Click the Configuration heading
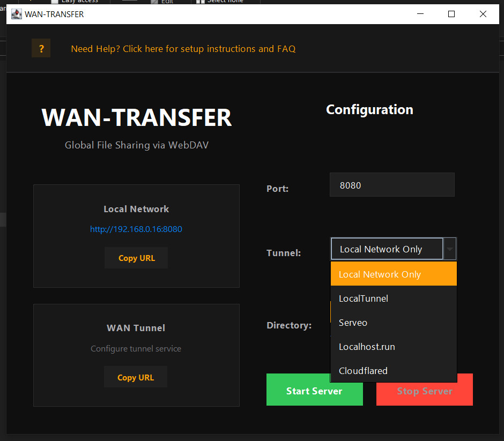The width and height of the screenshot is (504, 441). point(369,109)
